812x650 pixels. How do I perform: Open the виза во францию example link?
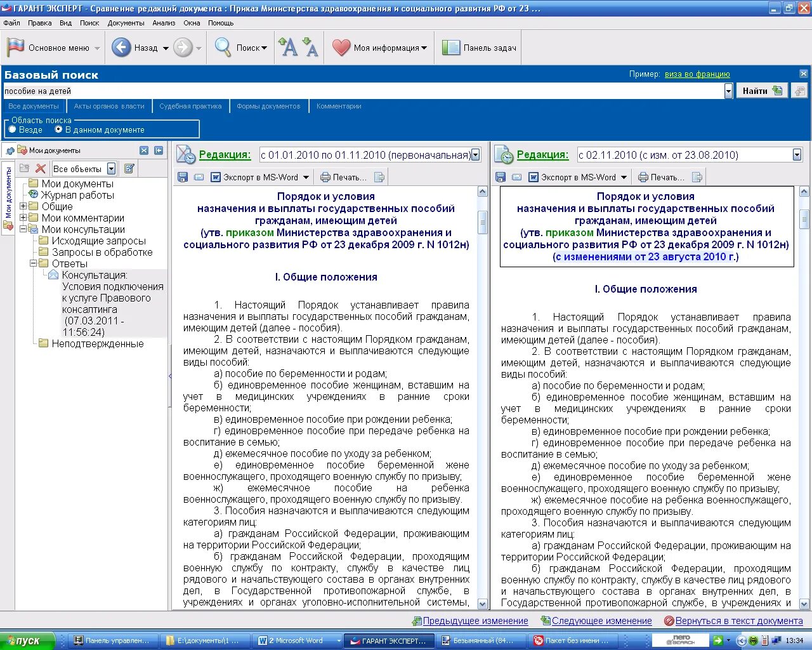pyautogui.click(x=697, y=74)
